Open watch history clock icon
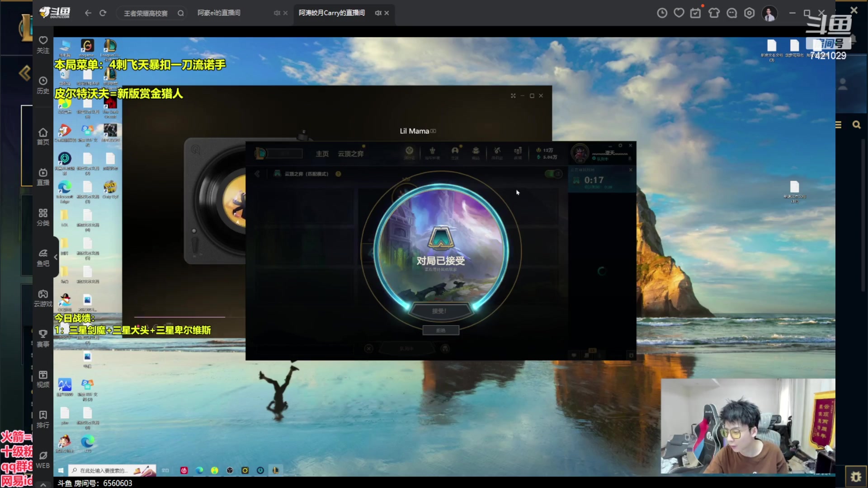 662,13
